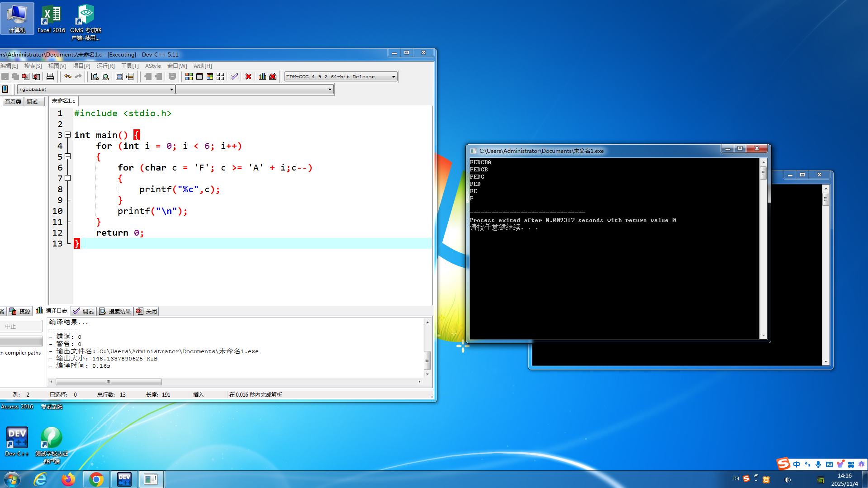This screenshot has width=868, height=488.
Task: Click the Compile and Run colored icon
Action: click(210, 76)
